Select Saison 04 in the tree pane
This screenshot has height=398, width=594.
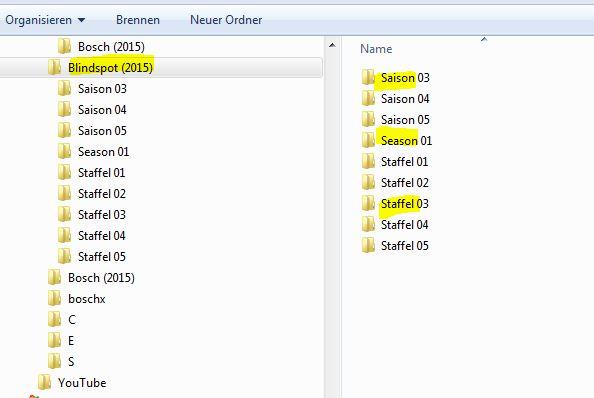coord(102,110)
